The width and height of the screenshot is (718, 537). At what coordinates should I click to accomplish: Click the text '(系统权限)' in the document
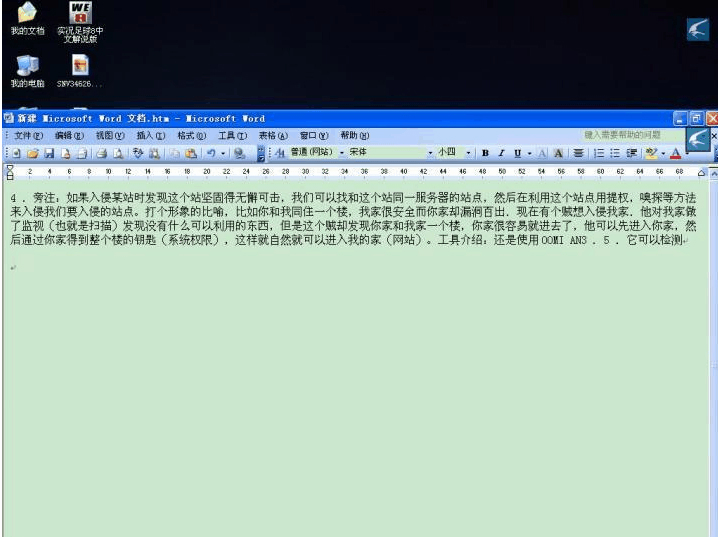(x=191, y=240)
